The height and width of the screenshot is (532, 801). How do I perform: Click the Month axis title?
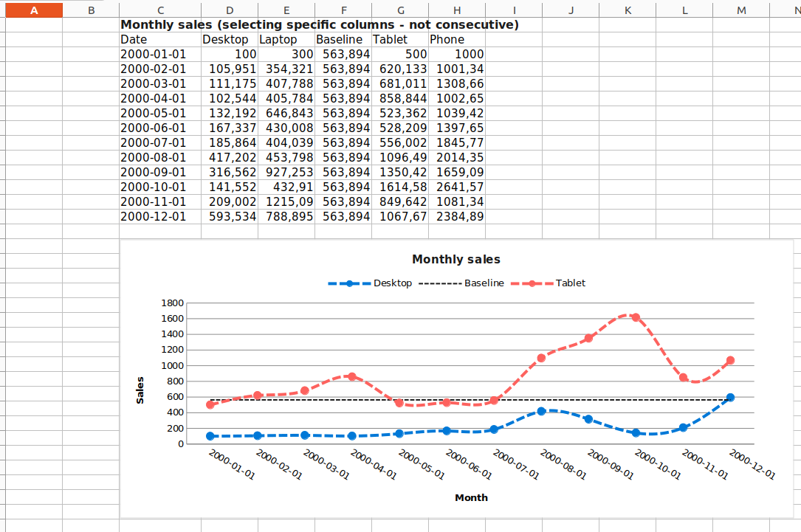471,498
